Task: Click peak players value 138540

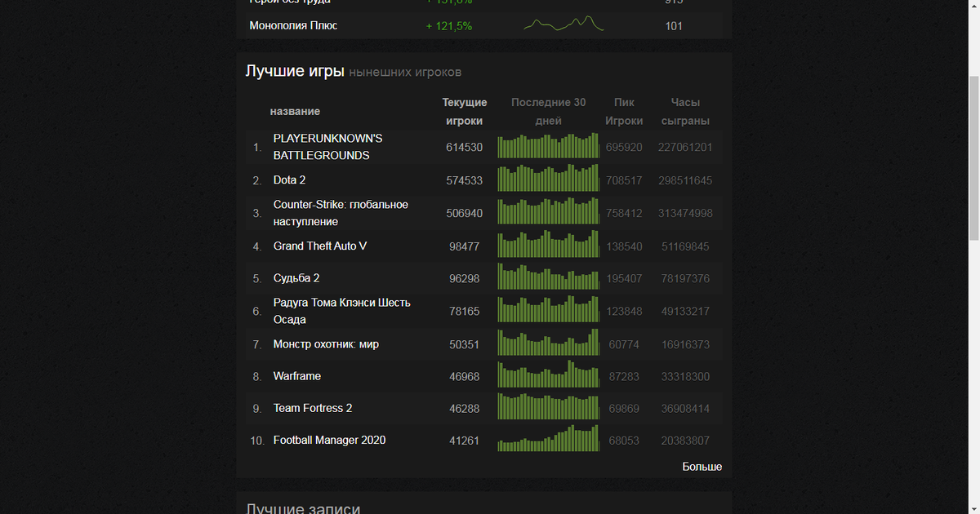Action: click(x=624, y=246)
